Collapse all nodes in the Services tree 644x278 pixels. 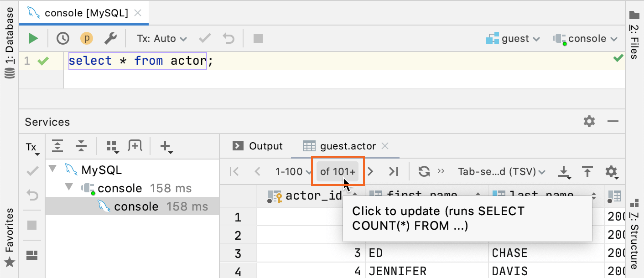81,146
